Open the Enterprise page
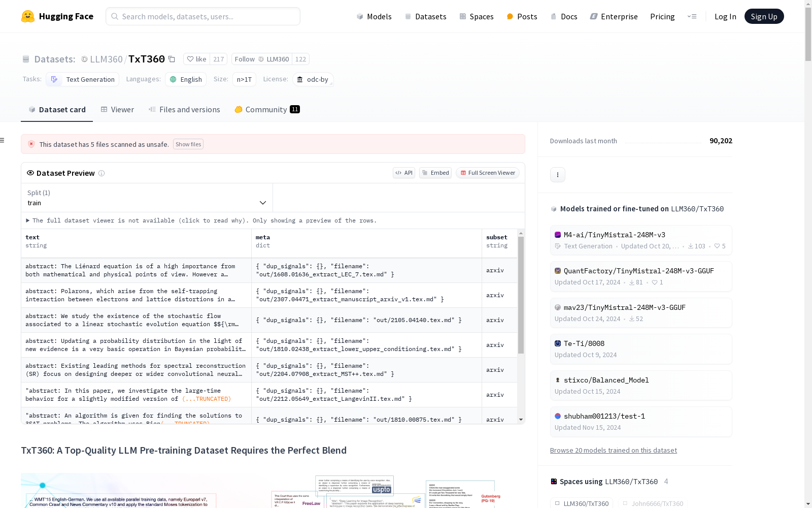This screenshot has width=812, height=508. pos(614,16)
